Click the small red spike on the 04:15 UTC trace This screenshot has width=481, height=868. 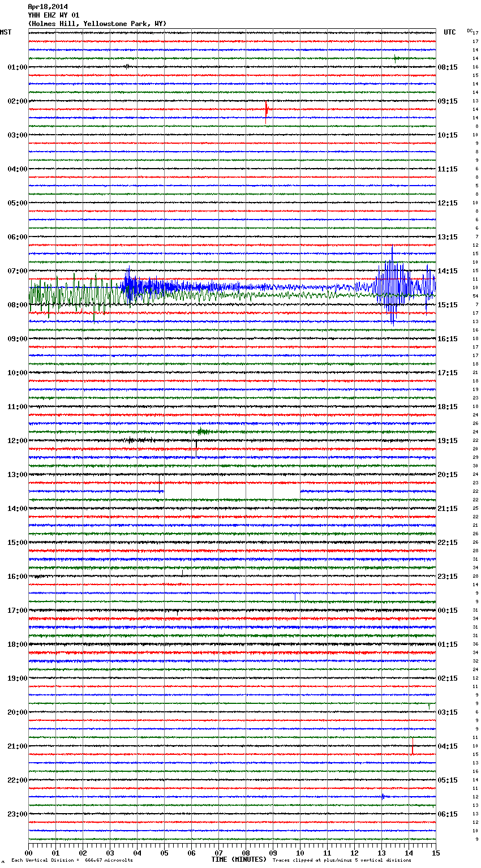413,746
